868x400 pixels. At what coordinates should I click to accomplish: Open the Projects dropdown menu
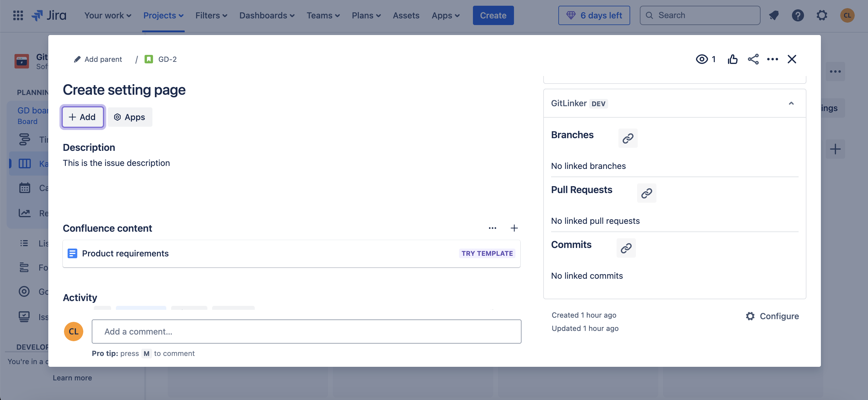(x=163, y=15)
